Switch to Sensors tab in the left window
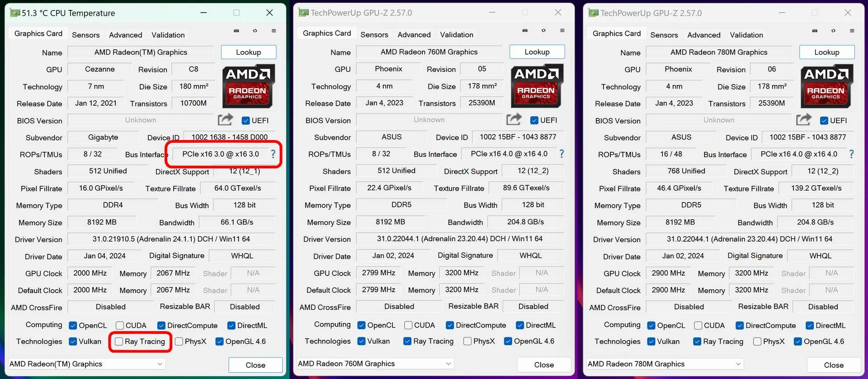Image resolution: width=868 pixels, height=379 pixels. [86, 35]
